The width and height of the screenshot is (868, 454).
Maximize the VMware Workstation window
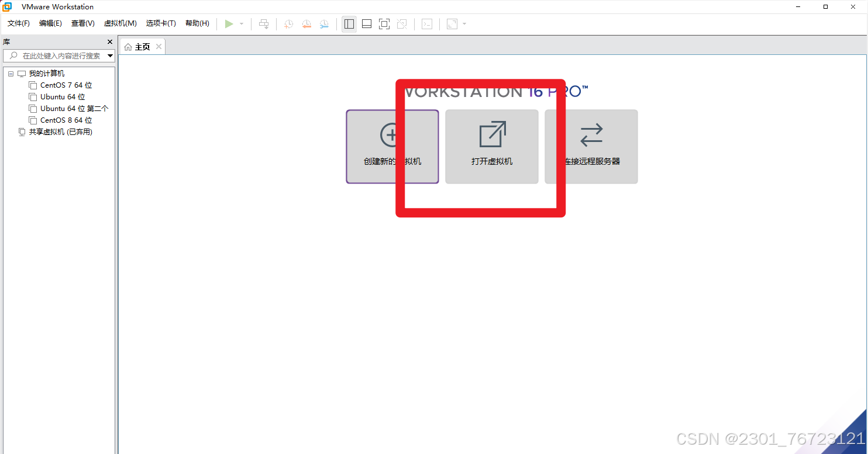click(825, 7)
